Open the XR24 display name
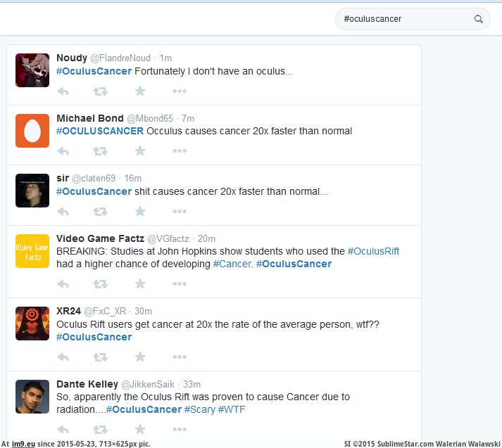This screenshot has height=448, width=502. (x=68, y=311)
